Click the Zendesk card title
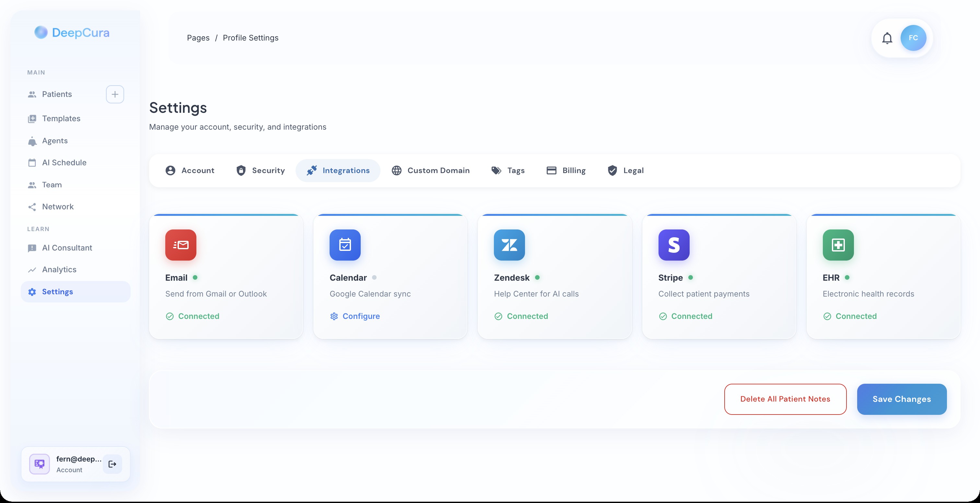The image size is (980, 503). pyautogui.click(x=512, y=278)
